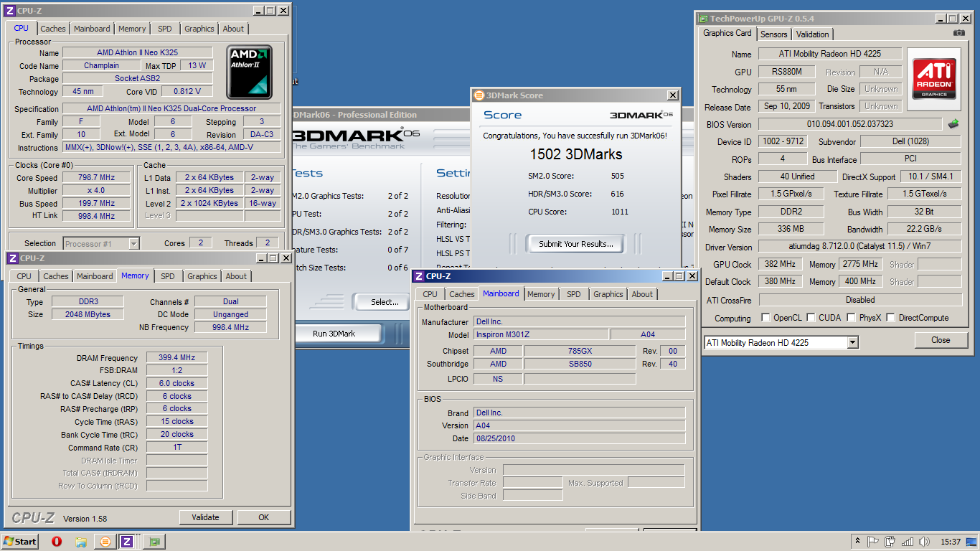
Task: Open the volume speaker tray icon
Action: [923, 542]
